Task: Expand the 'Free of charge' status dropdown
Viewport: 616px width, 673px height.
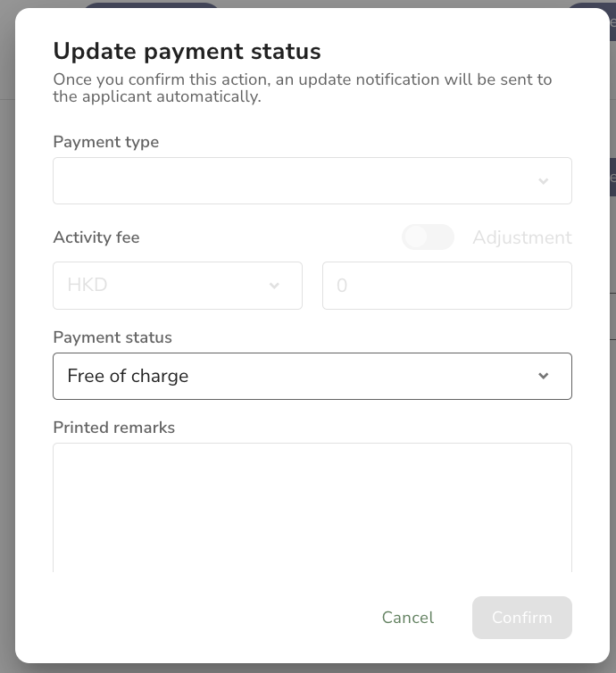Action: [312, 376]
